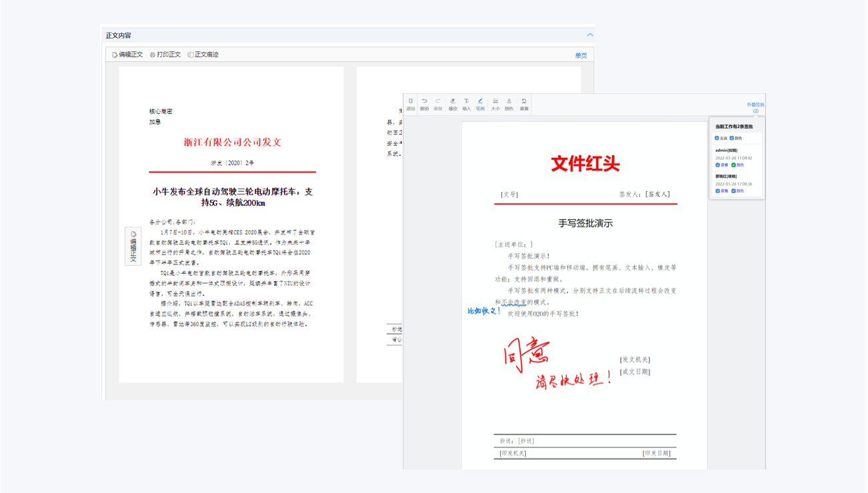Select the 输入 text input tool
Screen dimensions: 868x493
tap(467, 104)
